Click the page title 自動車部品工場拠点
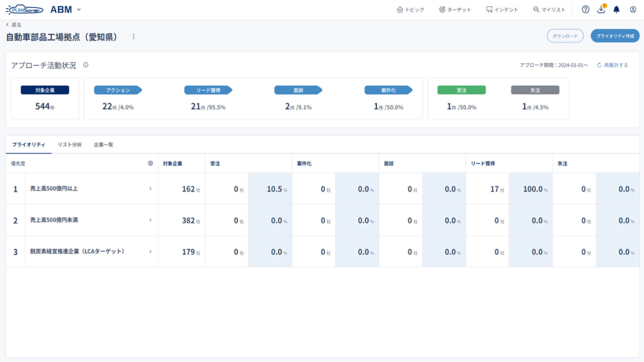This screenshot has height=362, width=644. [x=62, y=37]
